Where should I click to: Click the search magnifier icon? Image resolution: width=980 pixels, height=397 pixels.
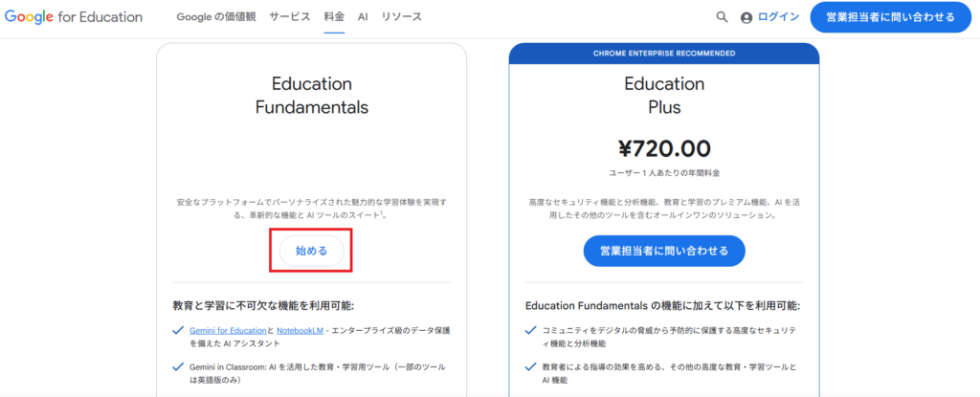coord(723,17)
